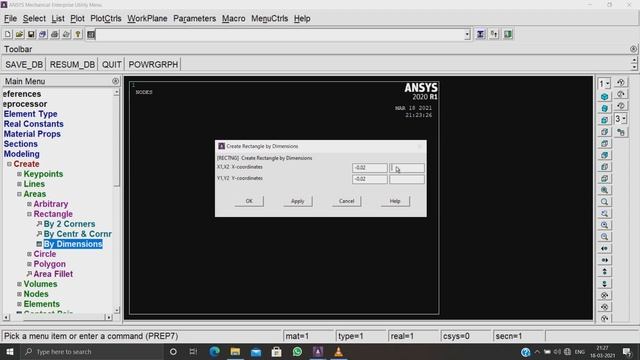Screen dimensions: 640x360
Task: Open the Report Generator icon
Action: [x=66, y=34]
